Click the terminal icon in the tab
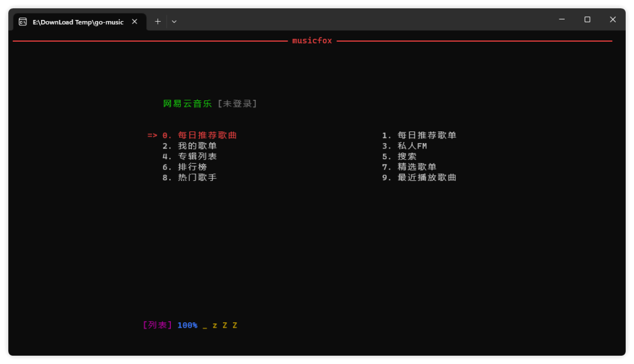Image resolution: width=634 pixels, height=364 pixels. pyautogui.click(x=23, y=22)
